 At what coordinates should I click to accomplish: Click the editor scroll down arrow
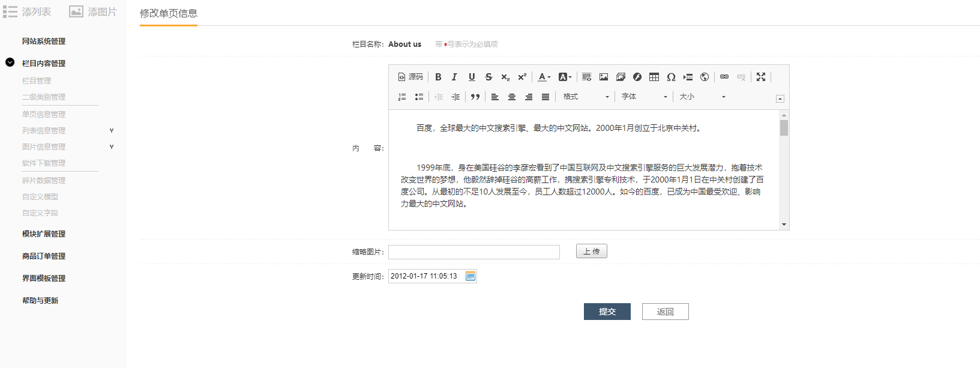click(784, 225)
